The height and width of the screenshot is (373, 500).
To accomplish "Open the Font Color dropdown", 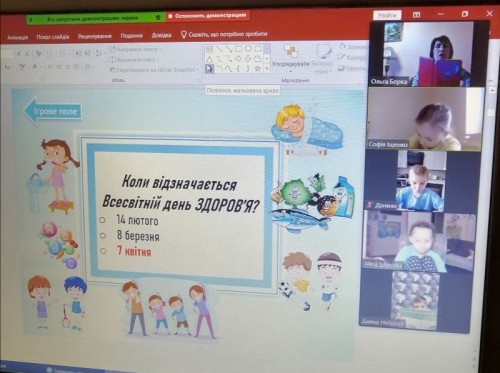I will pos(36,67).
